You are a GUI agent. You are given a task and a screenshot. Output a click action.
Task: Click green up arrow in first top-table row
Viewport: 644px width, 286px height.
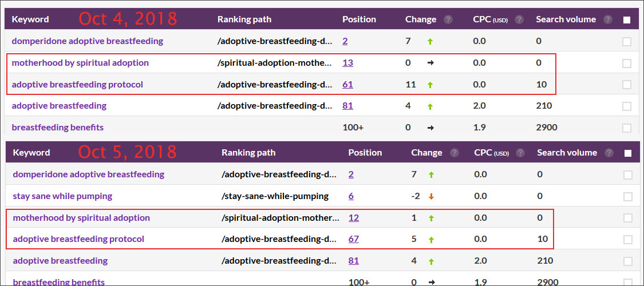430,41
